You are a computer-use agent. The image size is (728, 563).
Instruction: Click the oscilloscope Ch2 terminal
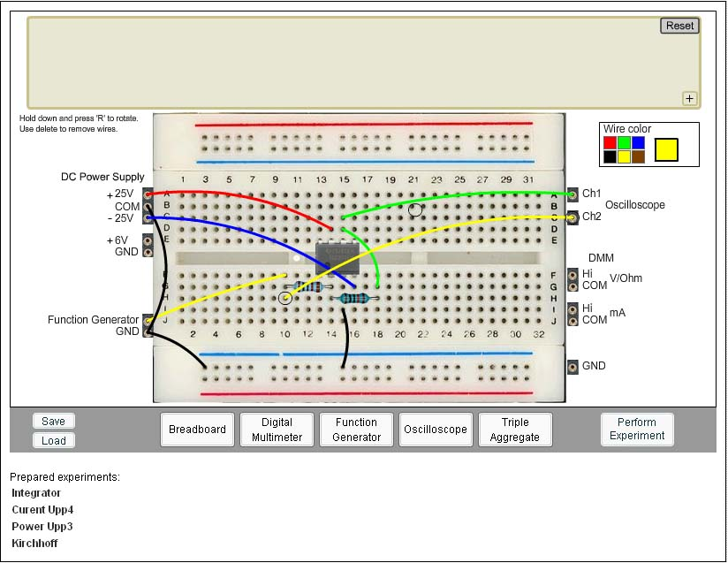tap(573, 217)
